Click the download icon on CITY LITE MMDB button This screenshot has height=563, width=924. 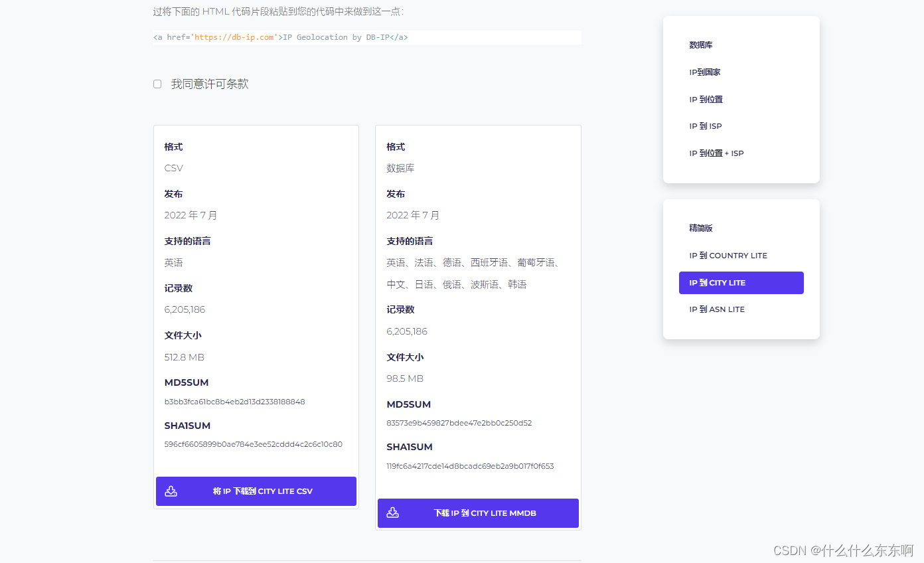pos(393,513)
